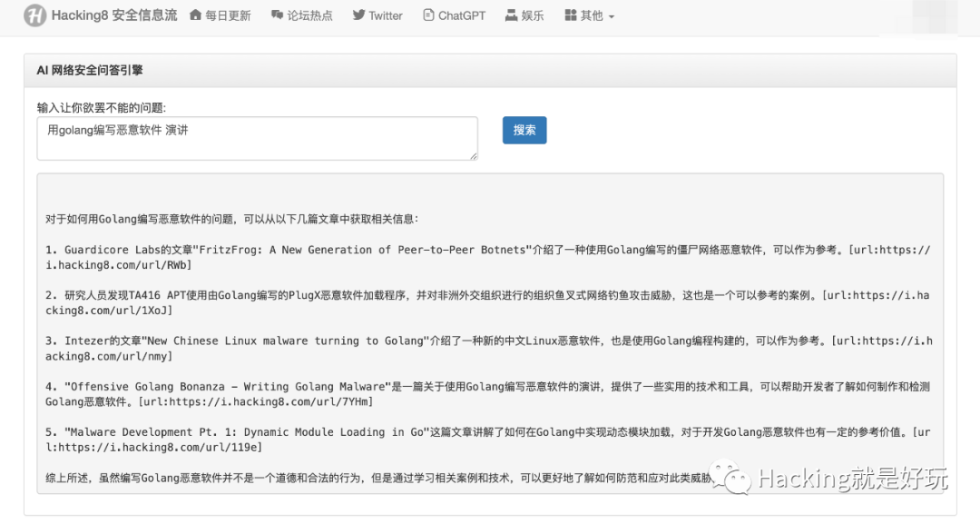This screenshot has height=524, width=980.
Task: Click result 1 about FritzFrog botnets
Action: (x=487, y=257)
